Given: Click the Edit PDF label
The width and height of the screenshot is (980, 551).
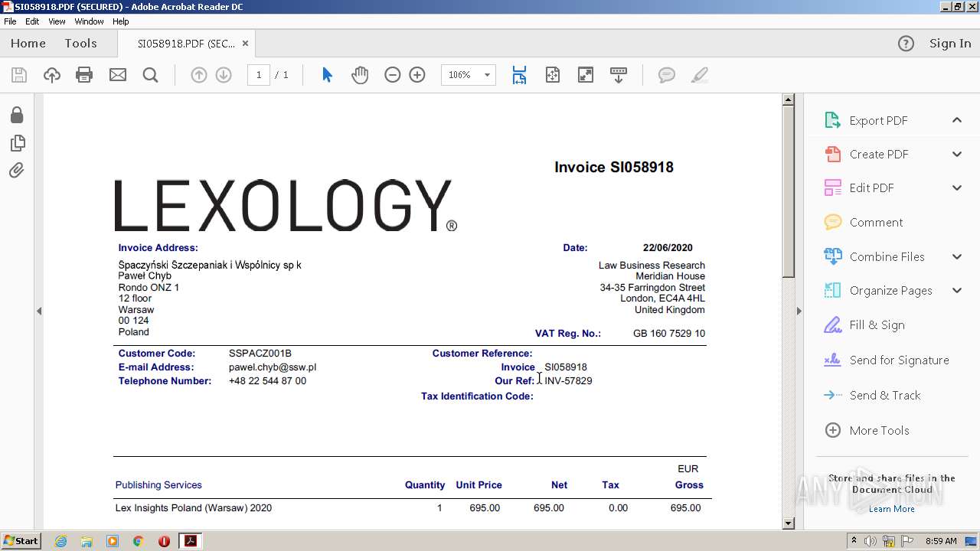Looking at the screenshot, I should 871,188.
